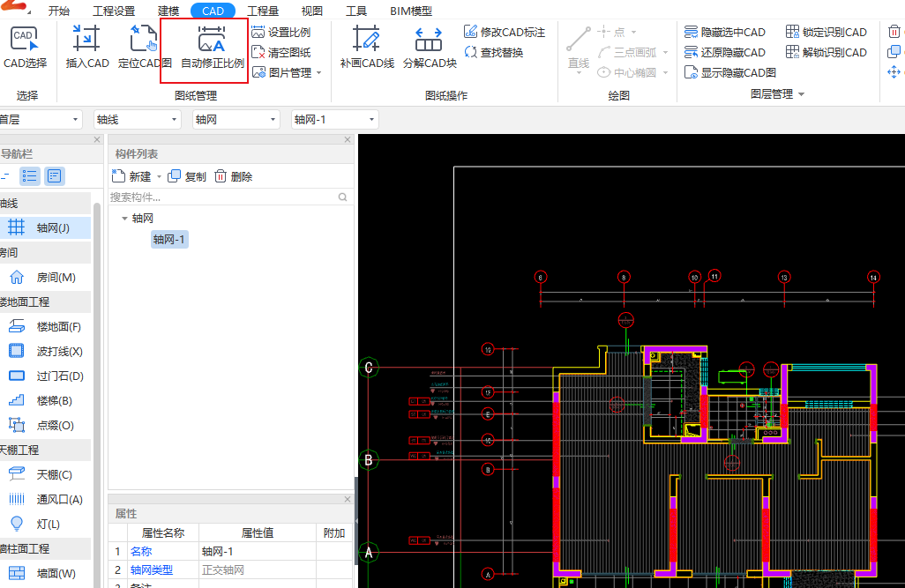Viewport: 905px width, 588px height.
Task: Click 还原隐藏CAD button
Action: [725, 53]
